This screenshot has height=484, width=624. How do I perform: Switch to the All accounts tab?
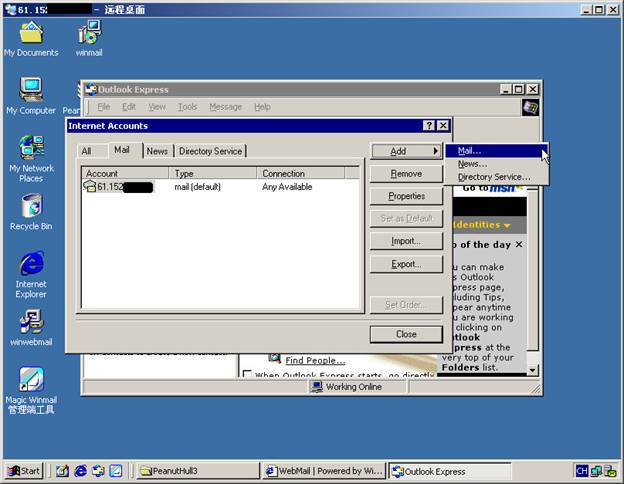87,151
